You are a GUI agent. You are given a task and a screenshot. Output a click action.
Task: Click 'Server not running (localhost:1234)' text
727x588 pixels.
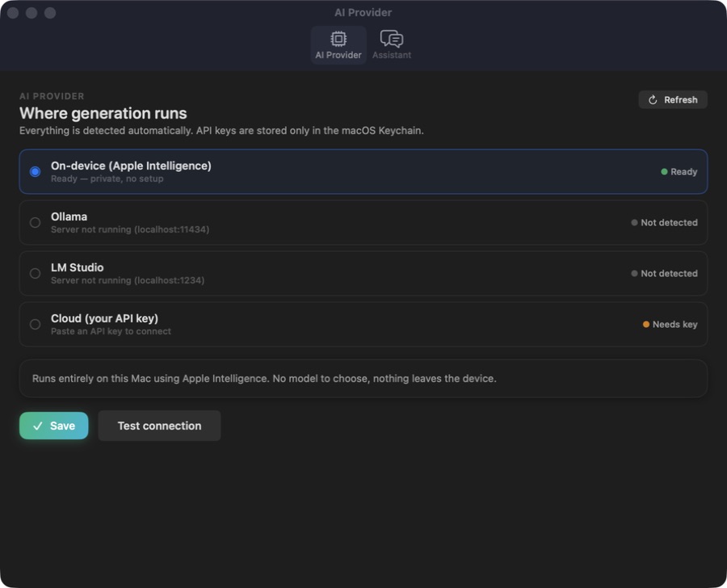tap(128, 280)
